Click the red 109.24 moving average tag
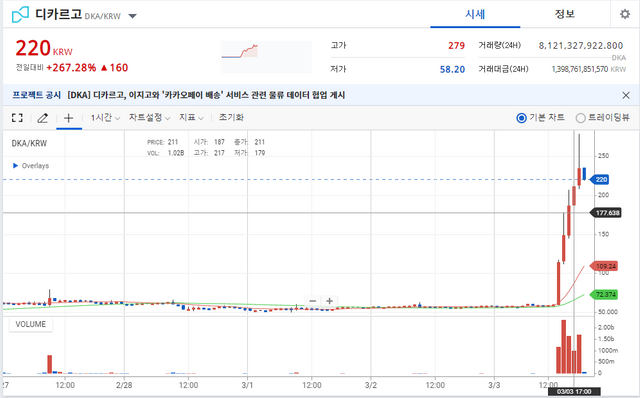 604,266
